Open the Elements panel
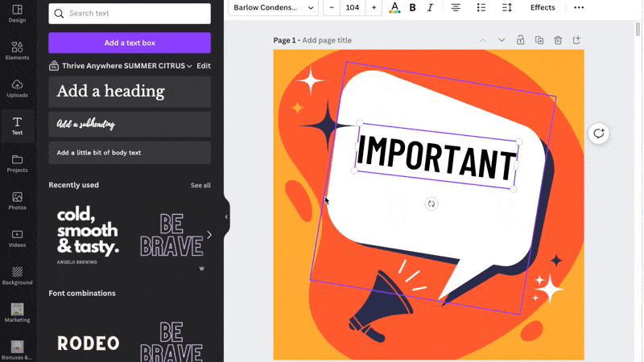 17,51
